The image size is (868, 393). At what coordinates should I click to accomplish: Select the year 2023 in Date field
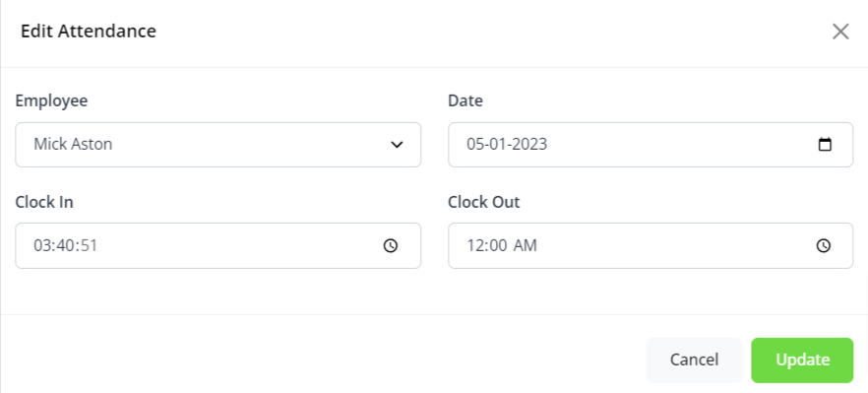[530, 145]
